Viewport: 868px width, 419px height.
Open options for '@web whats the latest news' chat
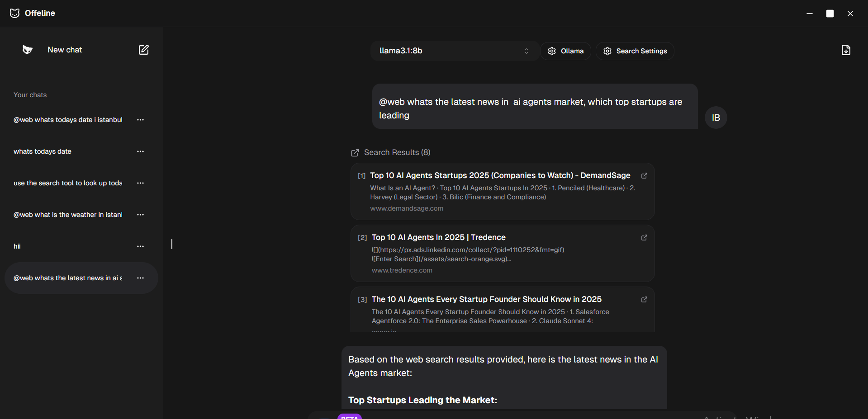pos(140,278)
